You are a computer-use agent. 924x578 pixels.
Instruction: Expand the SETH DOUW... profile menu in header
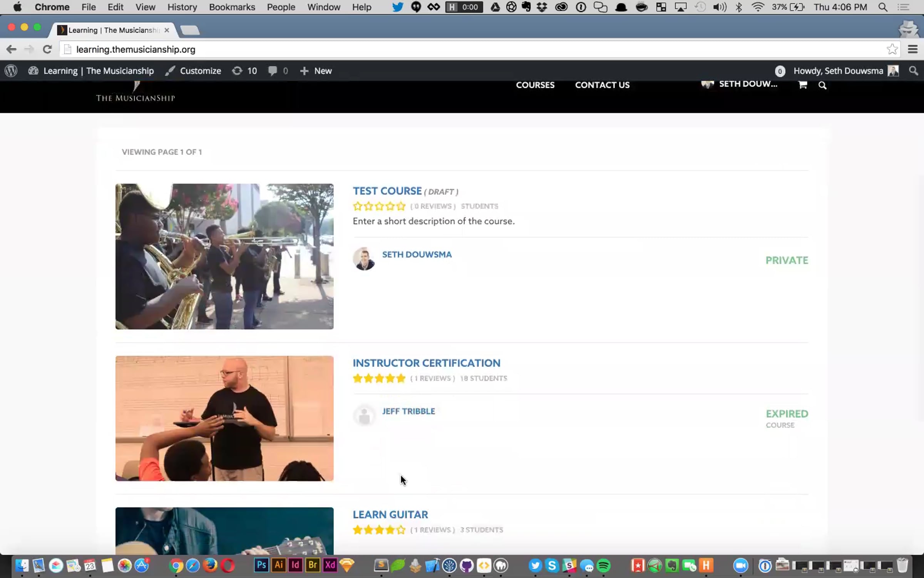748,84
